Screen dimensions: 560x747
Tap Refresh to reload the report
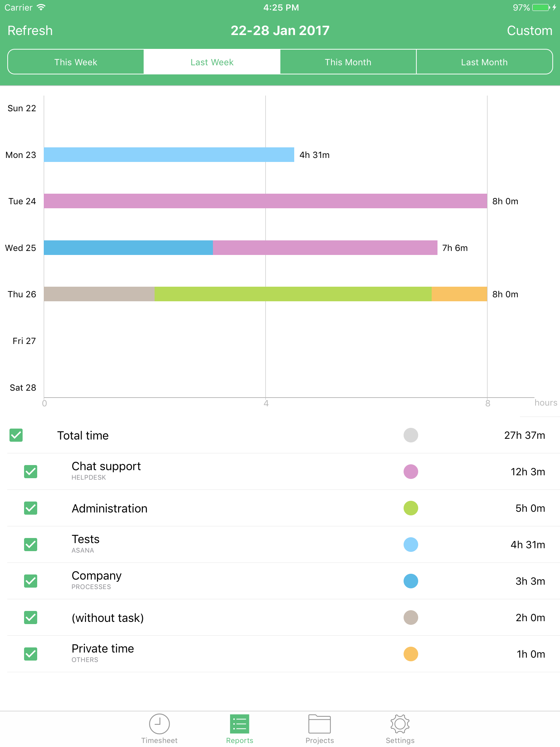(30, 31)
